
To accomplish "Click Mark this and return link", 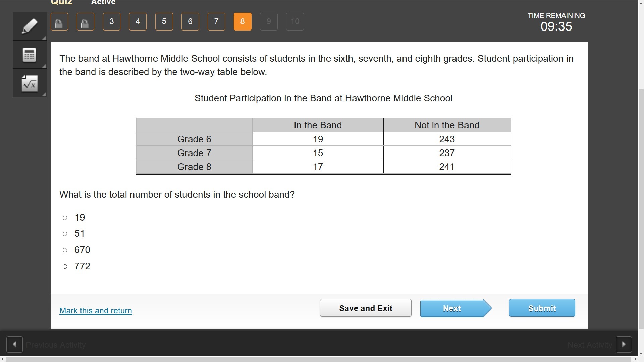I will 96,311.
